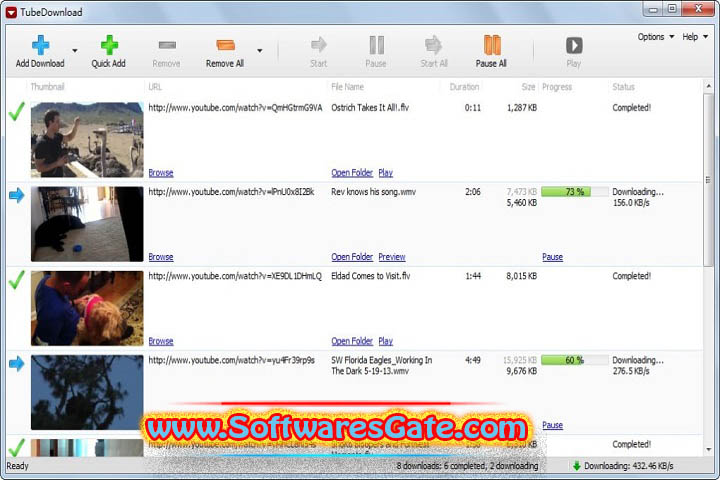Click the TubeDownload app icon in title bar
The height and width of the screenshot is (480, 720).
(x=11, y=12)
